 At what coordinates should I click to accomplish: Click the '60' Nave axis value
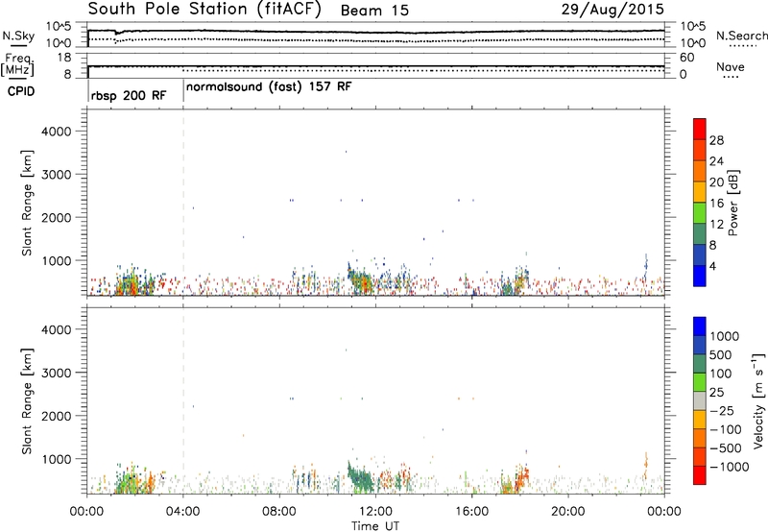click(x=686, y=58)
